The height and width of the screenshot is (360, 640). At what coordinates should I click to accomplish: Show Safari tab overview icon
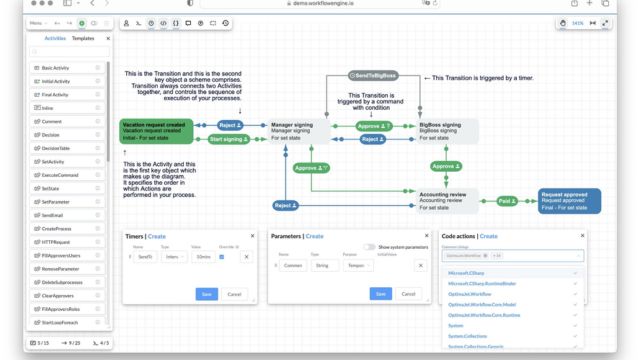[x=605, y=3]
